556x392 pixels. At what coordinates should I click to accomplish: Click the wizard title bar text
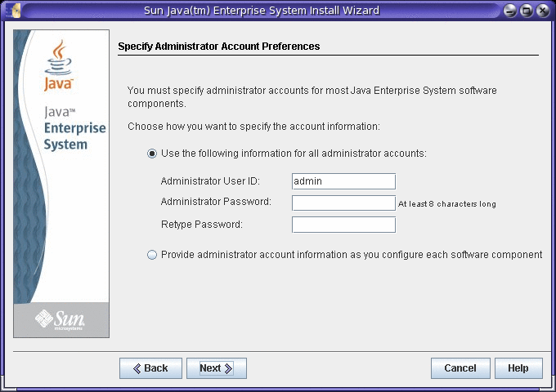(x=262, y=11)
